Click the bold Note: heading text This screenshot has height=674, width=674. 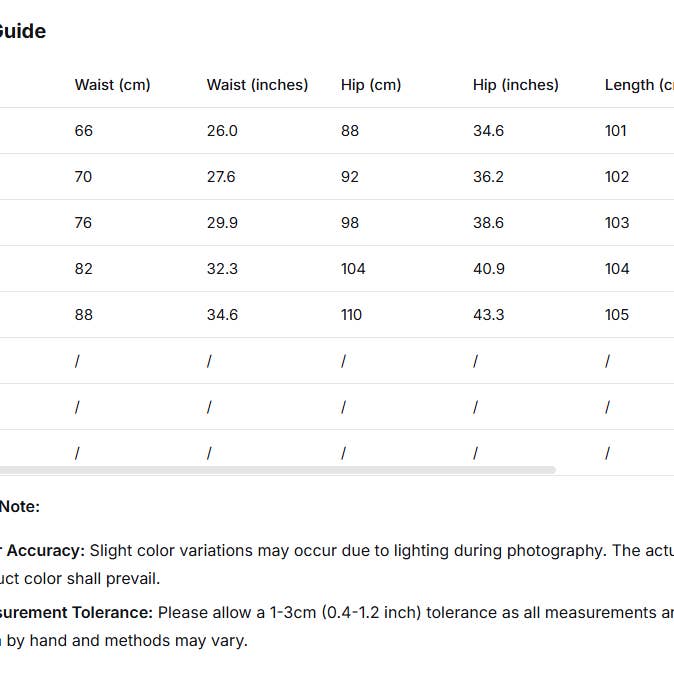tap(19, 507)
